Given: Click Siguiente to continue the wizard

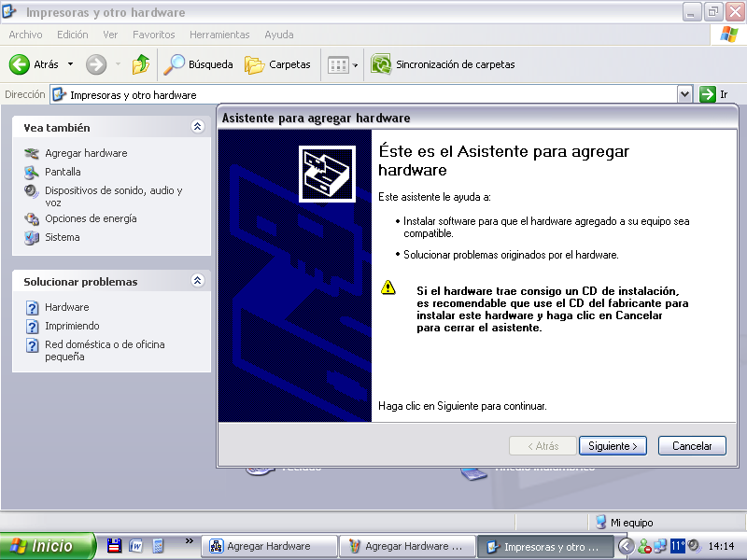Looking at the screenshot, I should (613, 446).
